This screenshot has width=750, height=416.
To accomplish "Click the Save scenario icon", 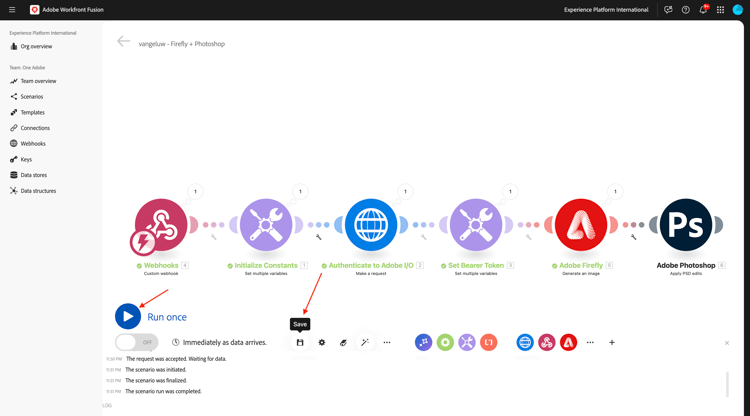I will click(300, 342).
